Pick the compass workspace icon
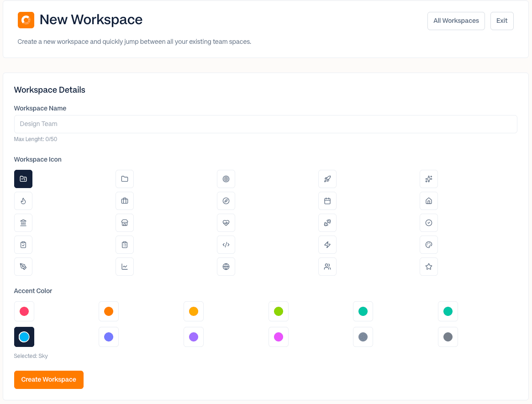The width and height of the screenshot is (532, 404). click(226, 201)
